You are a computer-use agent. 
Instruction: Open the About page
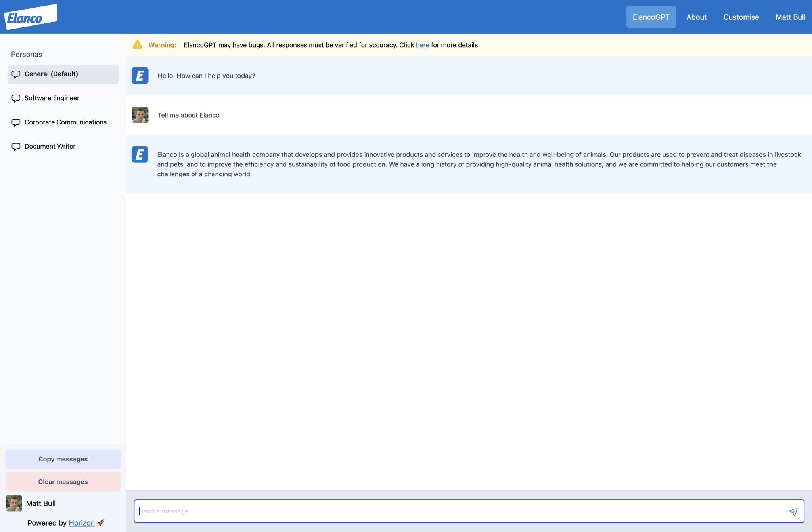click(x=696, y=17)
